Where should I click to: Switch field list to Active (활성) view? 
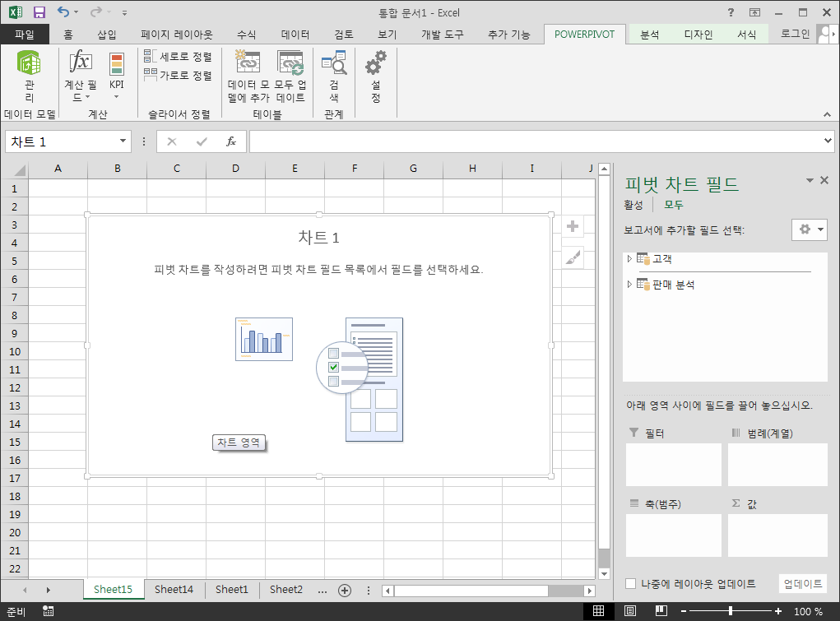[633, 205]
